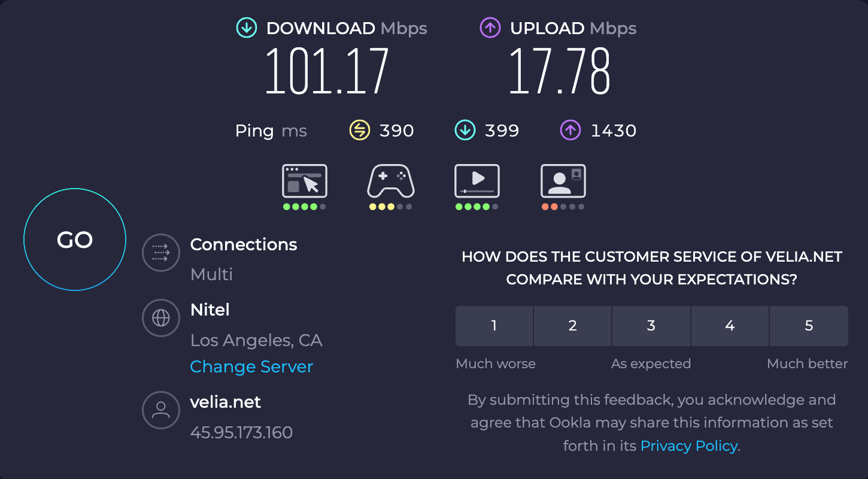Screen dimensions: 868x479
Task: Select rating 2 in the survey
Action: pos(572,326)
